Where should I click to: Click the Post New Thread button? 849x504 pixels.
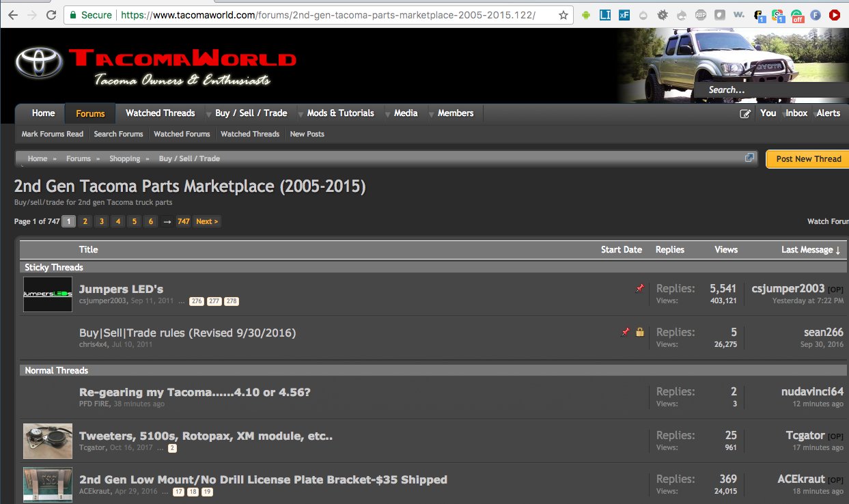pos(807,158)
